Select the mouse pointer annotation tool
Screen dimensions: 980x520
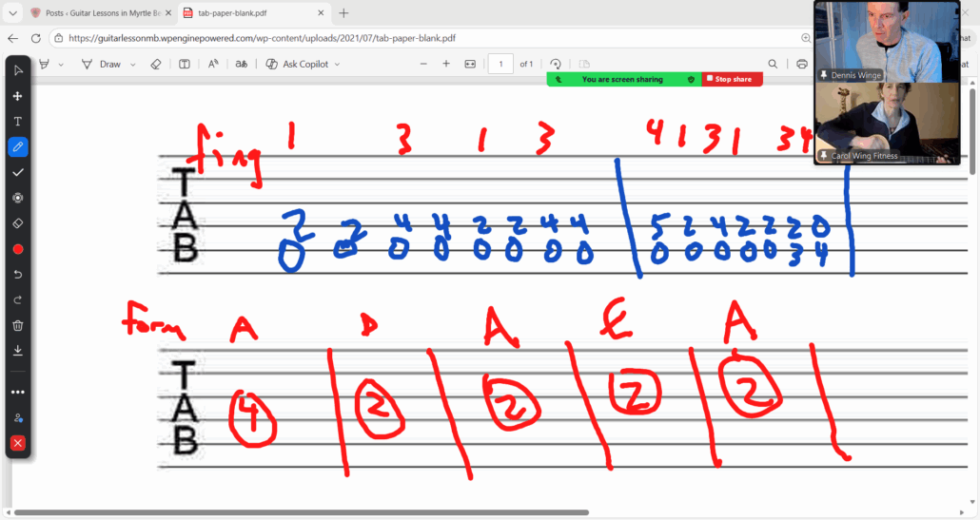(x=17, y=70)
